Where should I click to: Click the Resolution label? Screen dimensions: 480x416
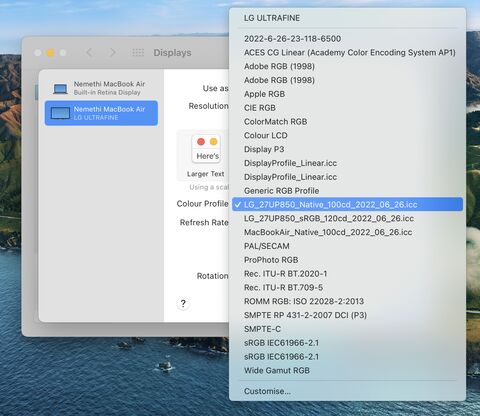coord(208,106)
